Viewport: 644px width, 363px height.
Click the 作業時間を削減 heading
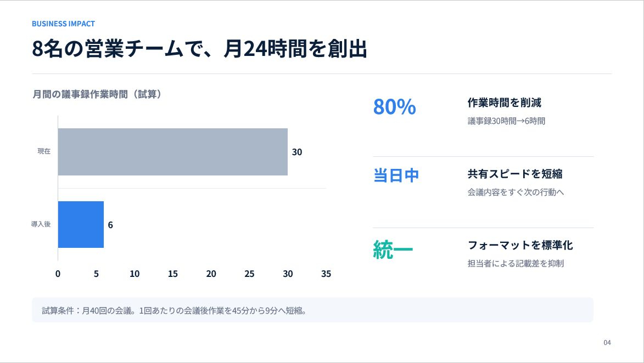[x=505, y=103]
